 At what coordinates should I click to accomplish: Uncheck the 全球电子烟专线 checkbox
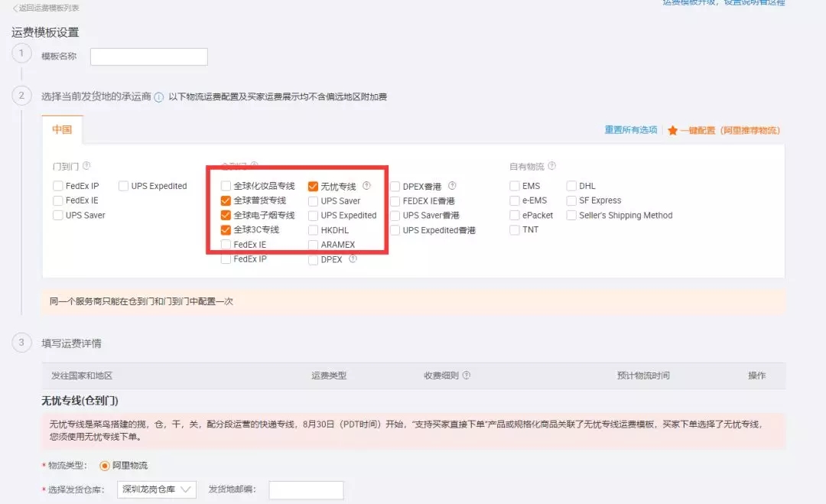coord(226,216)
